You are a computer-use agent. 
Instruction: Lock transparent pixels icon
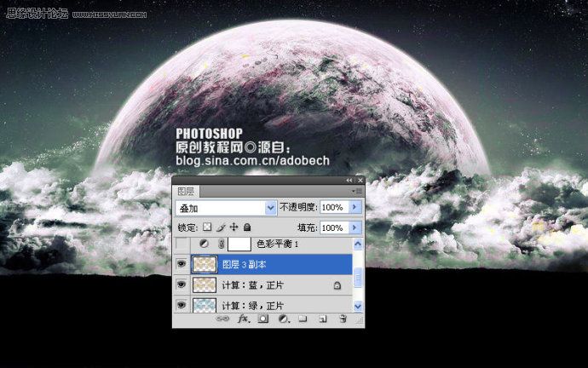pos(207,227)
